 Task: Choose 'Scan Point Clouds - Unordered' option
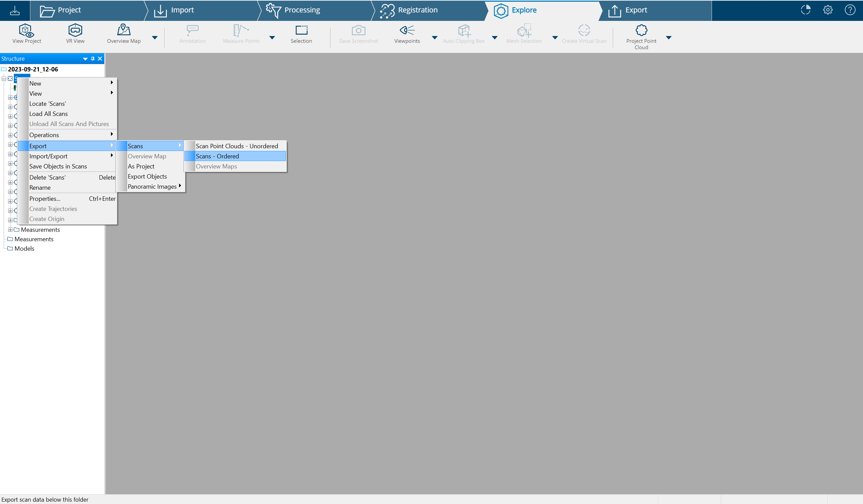[236, 146]
